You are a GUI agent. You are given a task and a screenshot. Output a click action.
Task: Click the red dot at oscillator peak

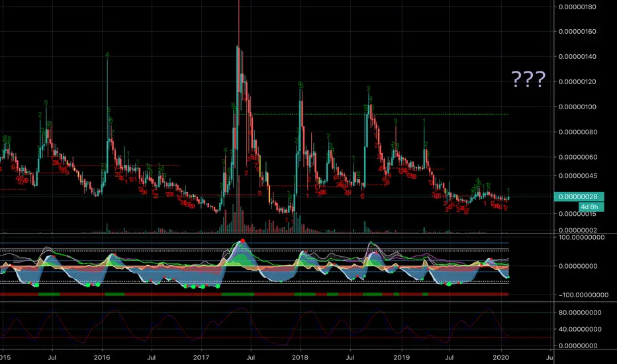pos(243,240)
